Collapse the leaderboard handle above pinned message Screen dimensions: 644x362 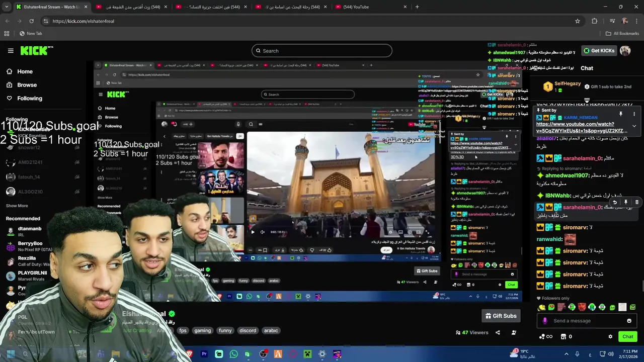(587, 101)
